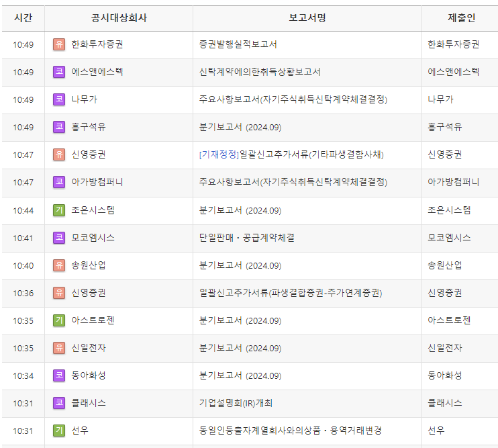
Task: Click the 10:36 time cell
Action: point(23,293)
